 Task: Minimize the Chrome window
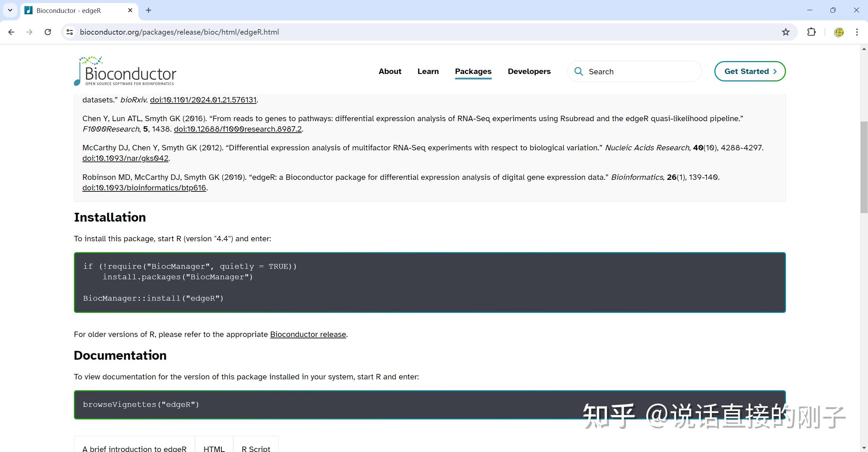pos(810,10)
